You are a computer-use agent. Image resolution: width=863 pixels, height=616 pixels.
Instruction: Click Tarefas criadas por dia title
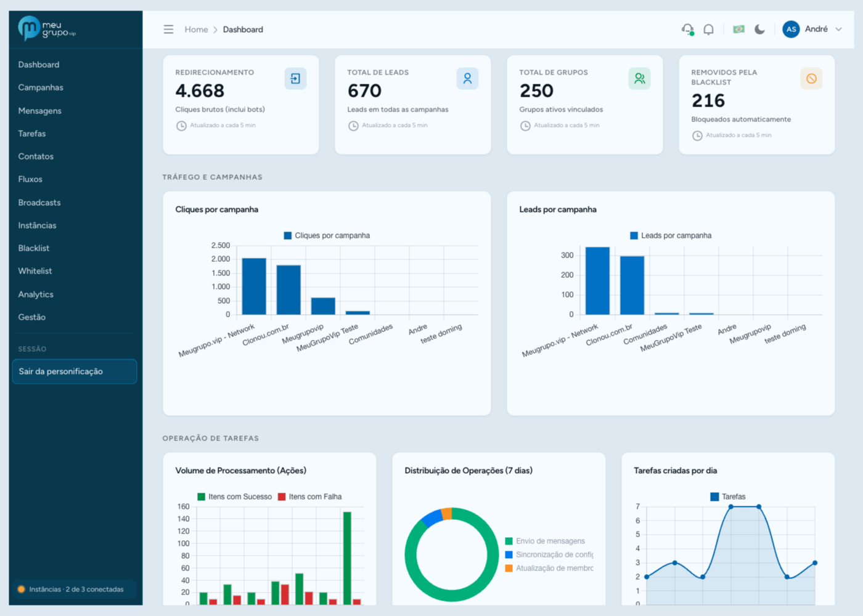click(675, 471)
